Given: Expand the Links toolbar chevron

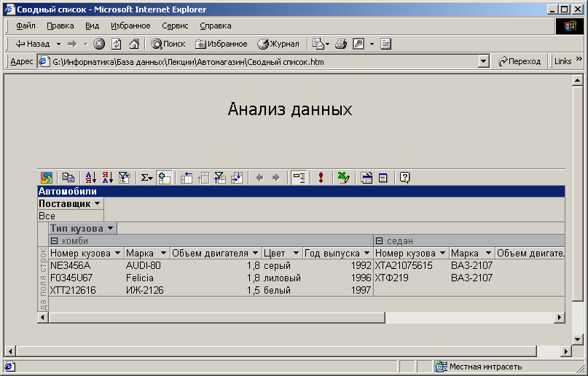Looking at the screenshot, I should coord(579,59).
